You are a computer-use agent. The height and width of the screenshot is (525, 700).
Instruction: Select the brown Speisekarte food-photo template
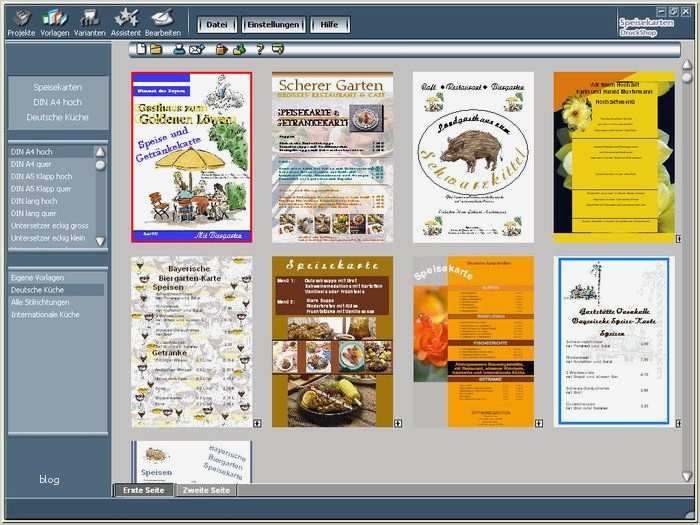tap(333, 342)
